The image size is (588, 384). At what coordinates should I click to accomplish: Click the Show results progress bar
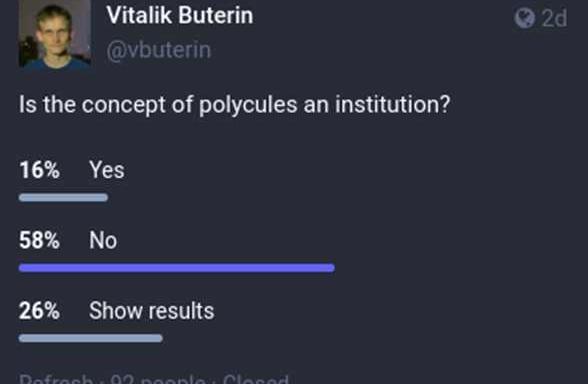91,338
